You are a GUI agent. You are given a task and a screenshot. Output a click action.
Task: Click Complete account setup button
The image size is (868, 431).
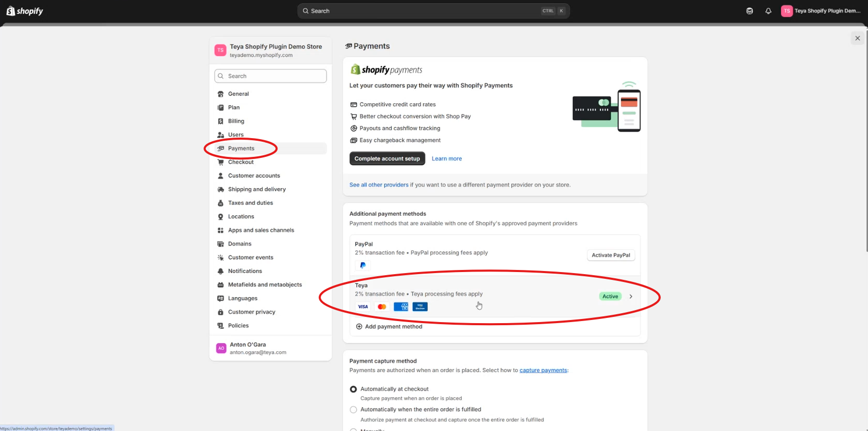point(387,158)
